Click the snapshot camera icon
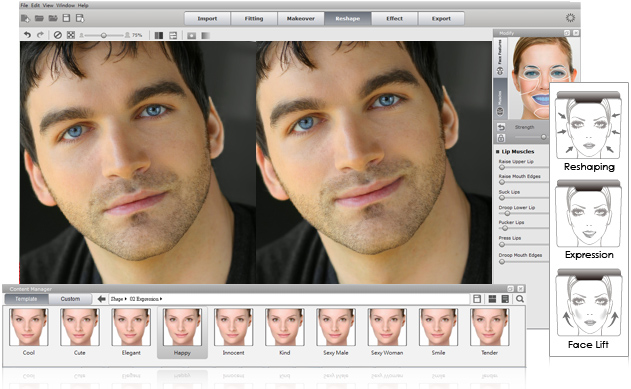The image size is (631, 389). (x=192, y=35)
